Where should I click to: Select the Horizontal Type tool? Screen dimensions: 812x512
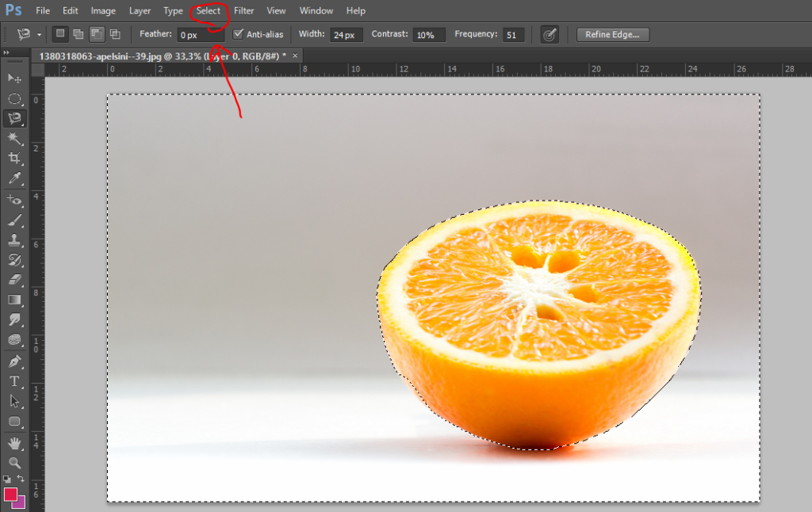tap(14, 381)
